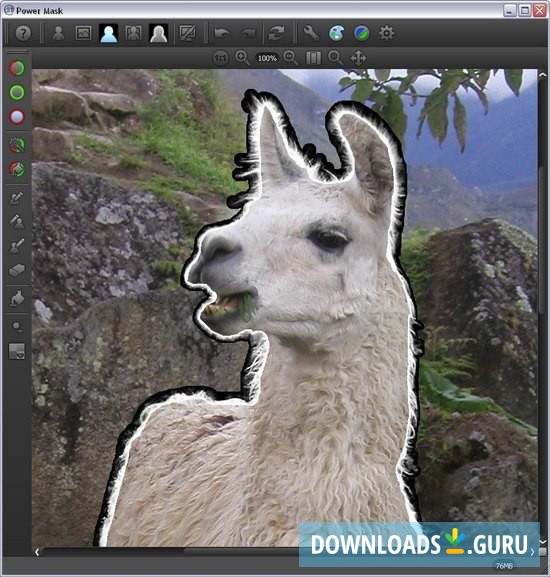Image resolution: width=550 pixels, height=577 pixels.
Task: Open the brush size dot dropdown
Action: click(x=17, y=327)
